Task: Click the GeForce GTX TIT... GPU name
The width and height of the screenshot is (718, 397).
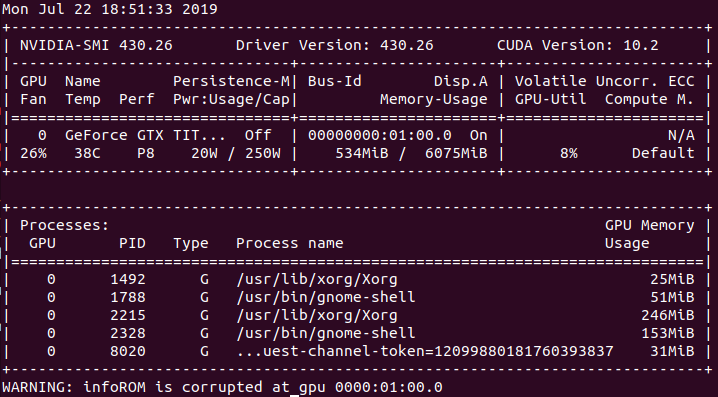Action: (x=145, y=135)
